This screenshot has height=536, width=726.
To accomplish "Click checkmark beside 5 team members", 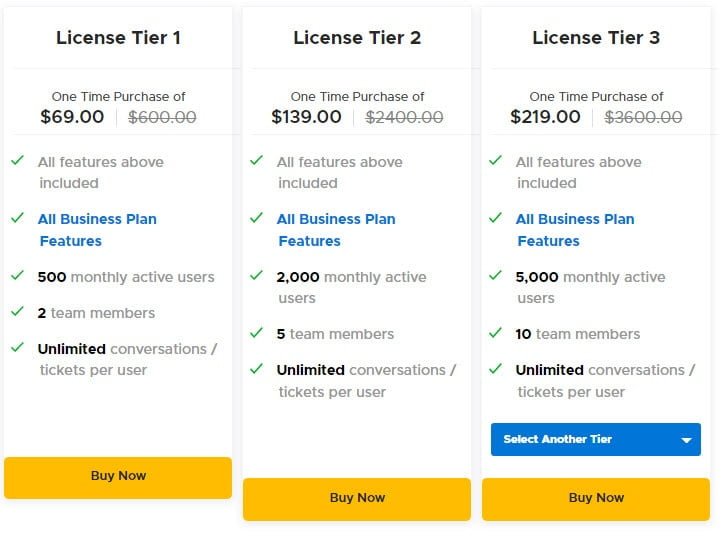I will 257,333.
